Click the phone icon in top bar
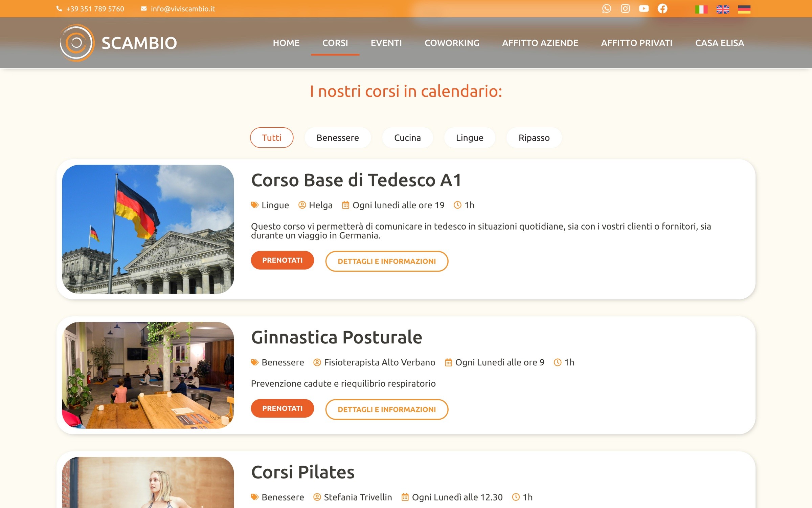Screen dimensions: 812x508 coord(59,9)
